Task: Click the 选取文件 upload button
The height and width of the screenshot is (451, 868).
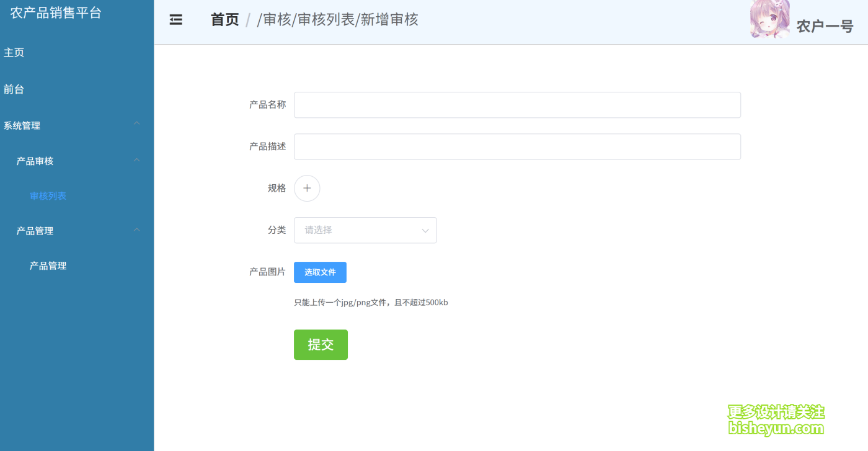Action: (320, 272)
